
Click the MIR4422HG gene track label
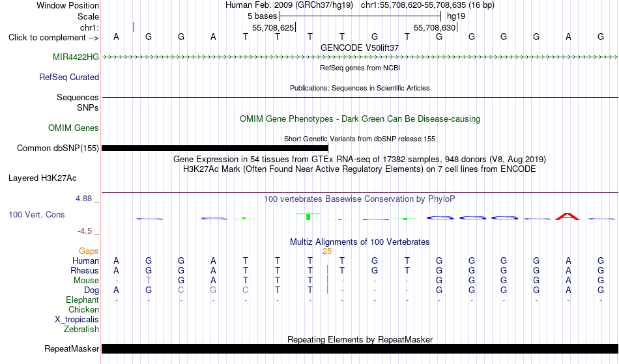[x=76, y=57]
